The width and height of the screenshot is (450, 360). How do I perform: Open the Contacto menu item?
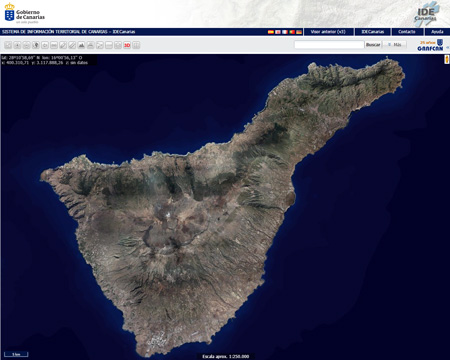tap(407, 32)
